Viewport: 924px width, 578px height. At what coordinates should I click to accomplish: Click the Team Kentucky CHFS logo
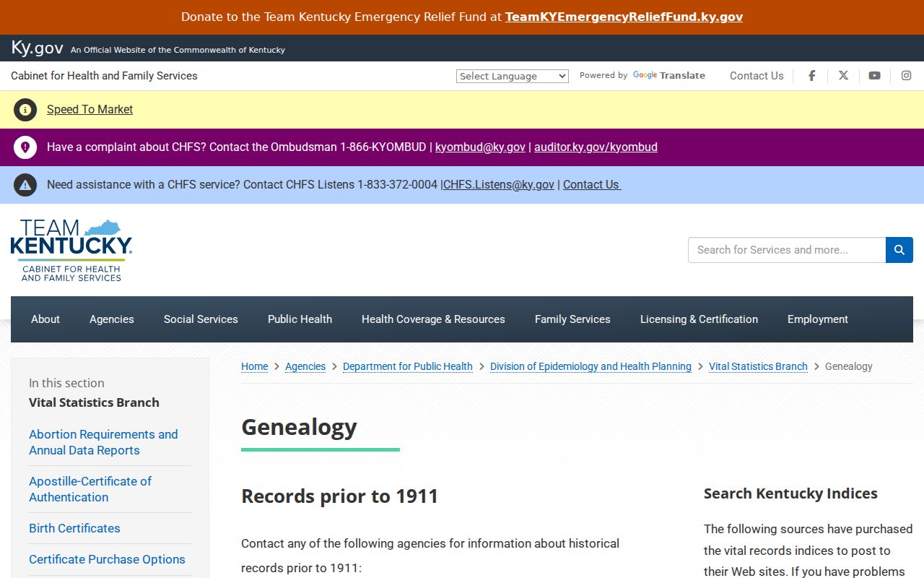point(71,250)
